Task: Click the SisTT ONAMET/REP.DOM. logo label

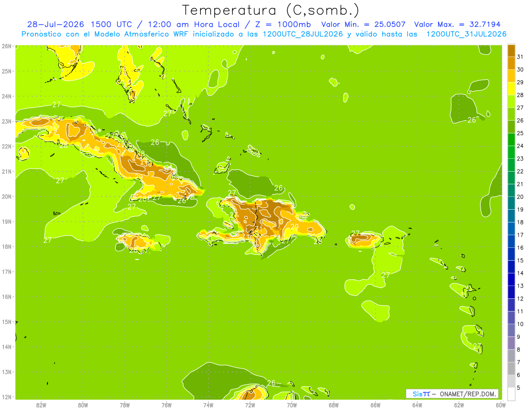Action: coord(452,394)
